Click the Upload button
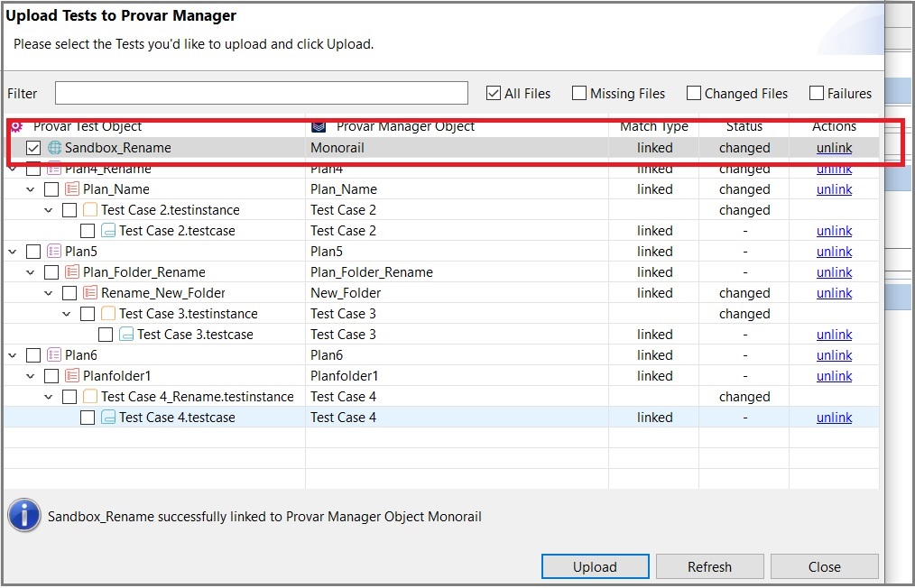Screen dimensions: 915x588 click(x=596, y=567)
